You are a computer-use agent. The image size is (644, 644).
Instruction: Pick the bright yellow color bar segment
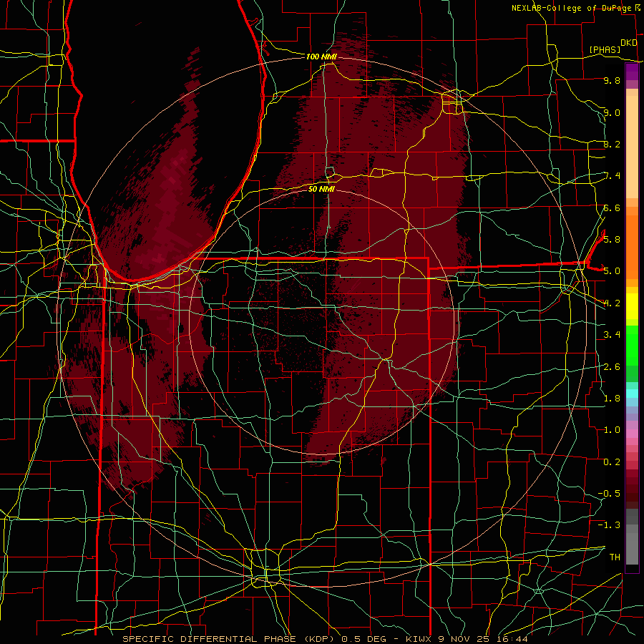point(632,306)
